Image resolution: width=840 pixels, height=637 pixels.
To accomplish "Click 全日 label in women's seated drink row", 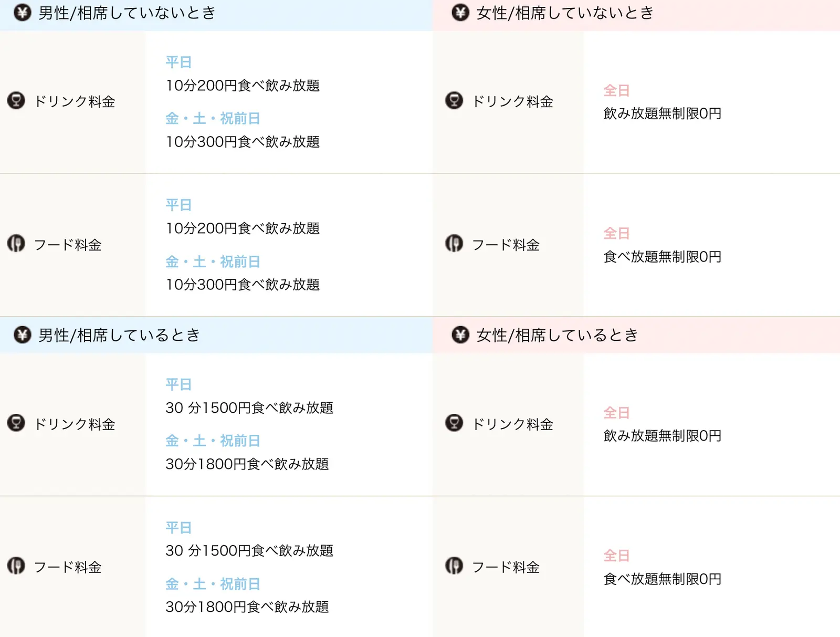I will click(x=616, y=413).
